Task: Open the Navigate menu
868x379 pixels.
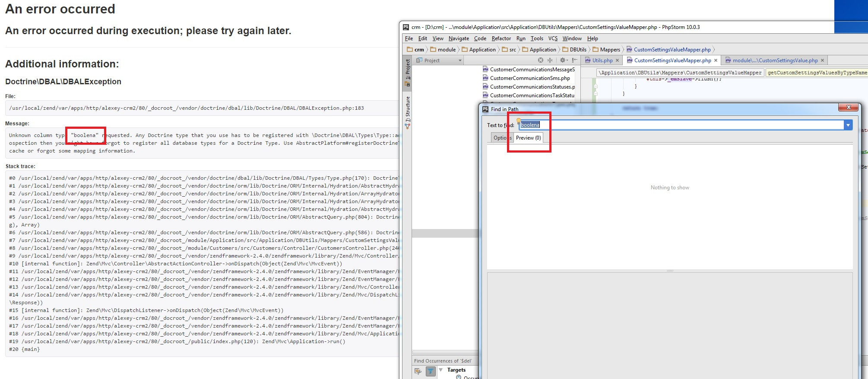Action: click(459, 38)
